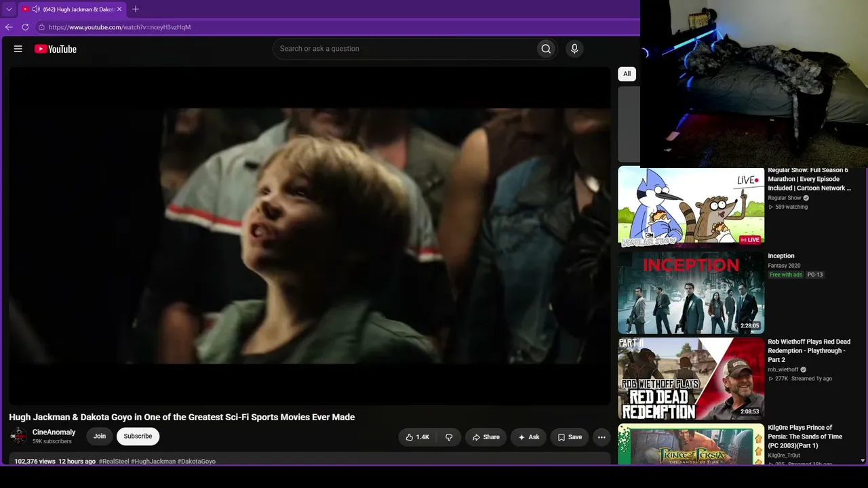868x488 pixels.
Task: Open Regular Show live marathon thumbnail
Action: pos(691,207)
